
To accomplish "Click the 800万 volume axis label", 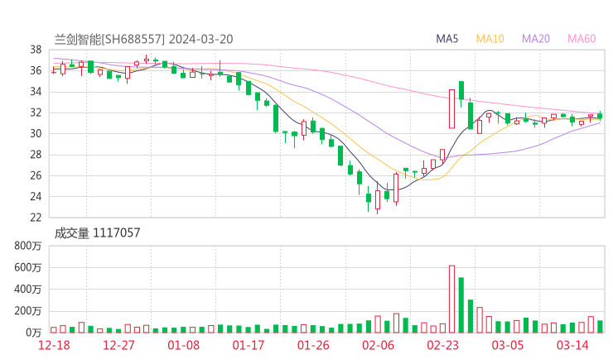I will 28,246.
